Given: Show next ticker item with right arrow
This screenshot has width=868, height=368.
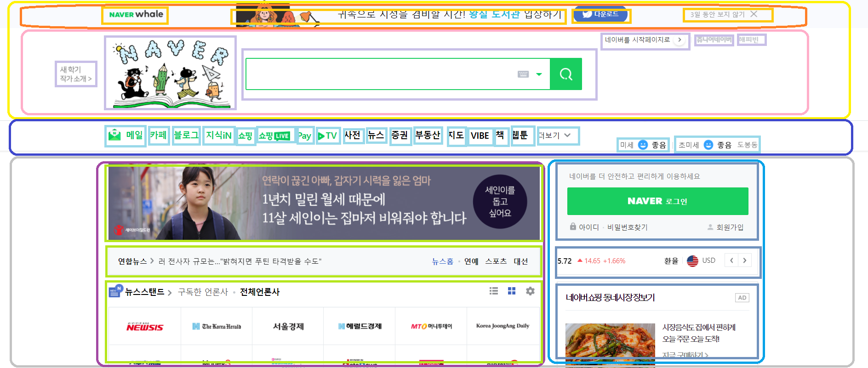Looking at the screenshot, I should click(x=745, y=260).
